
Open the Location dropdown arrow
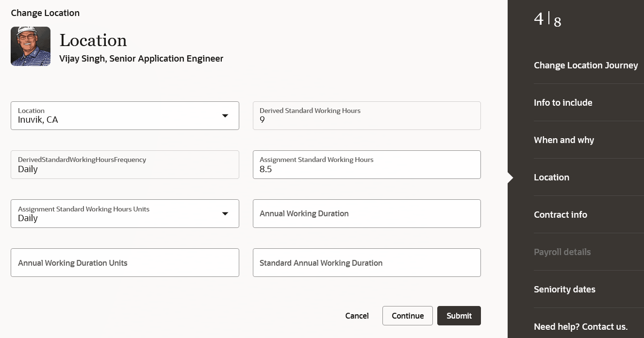pyautogui.click(x=225, y=115)
